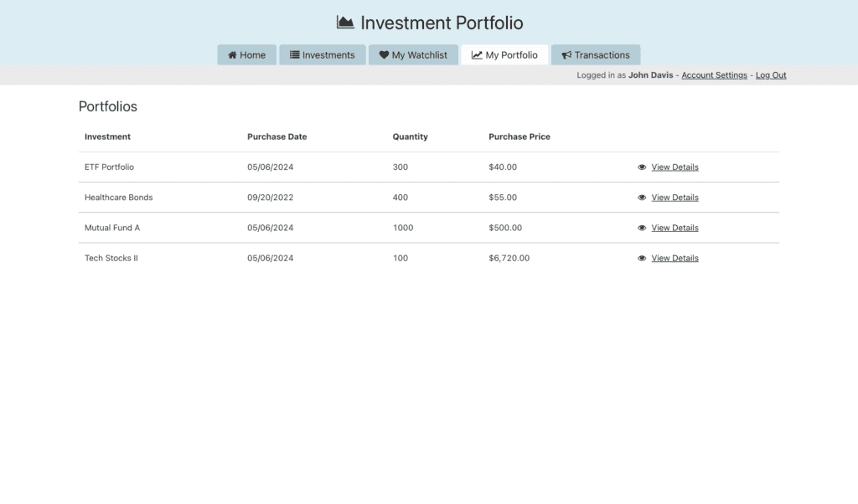The image size is (858, 504).
Task: Switch to the Investments tab
Action: (323, 55)
